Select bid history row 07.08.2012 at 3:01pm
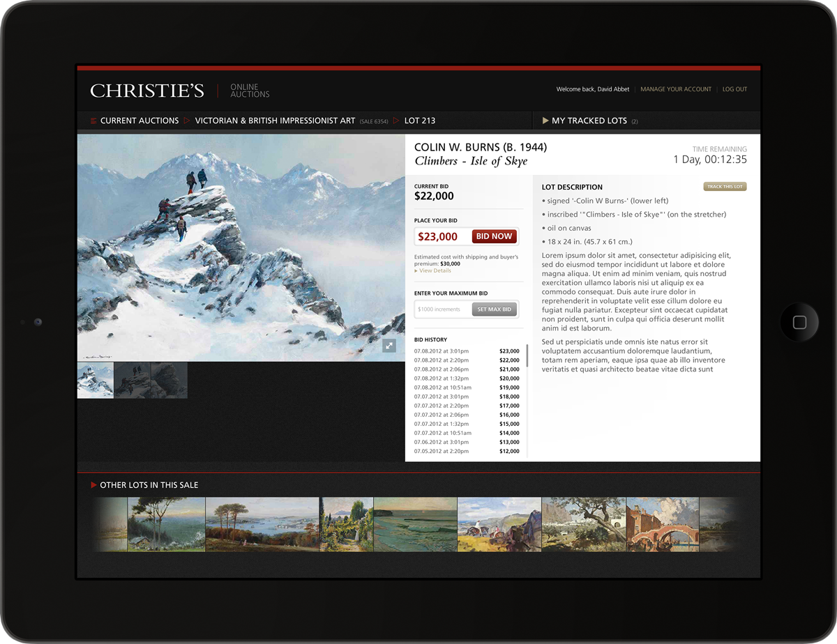Viewport: 837px width, 644px height. (x=467, y=351)
